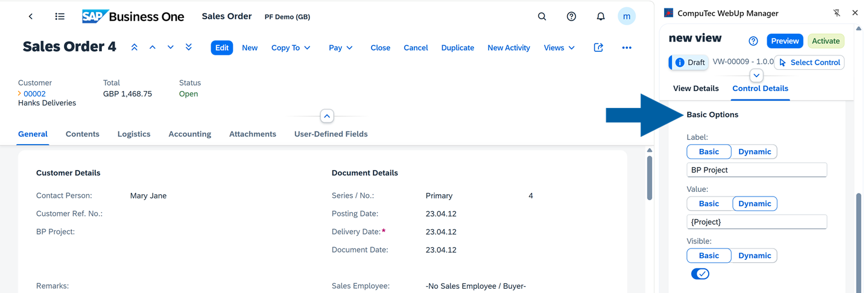Open customer 00002 link
This screenshot has width=868, height=293.
(34, 93)
